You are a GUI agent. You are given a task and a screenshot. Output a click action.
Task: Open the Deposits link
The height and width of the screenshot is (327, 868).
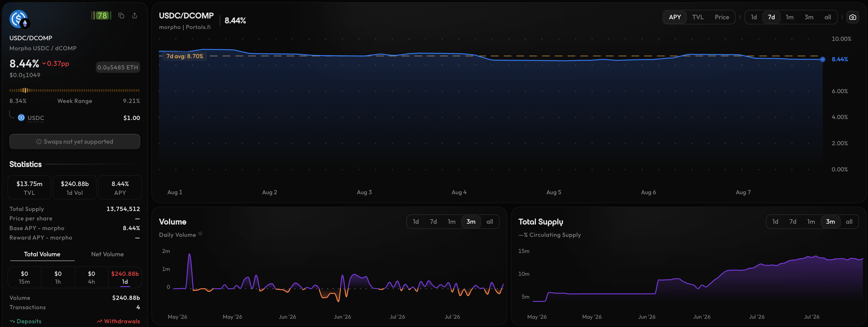pyautogui.click(x=26, y=321)
